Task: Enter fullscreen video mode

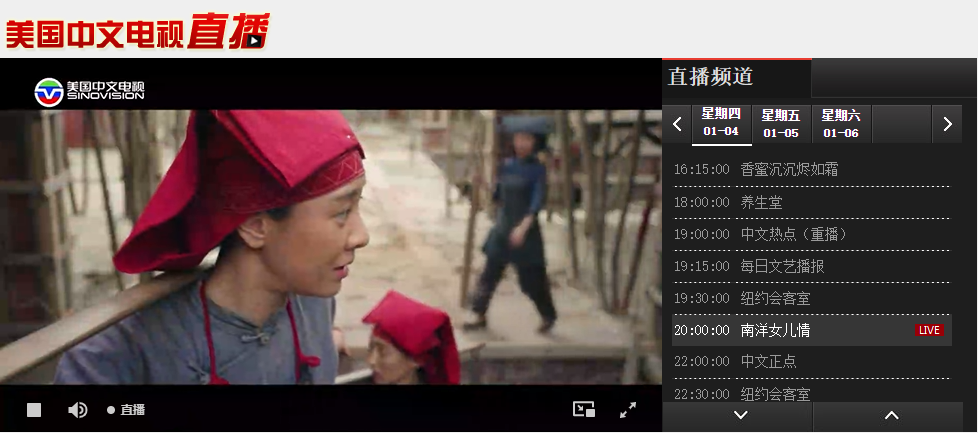Action: 628,409
